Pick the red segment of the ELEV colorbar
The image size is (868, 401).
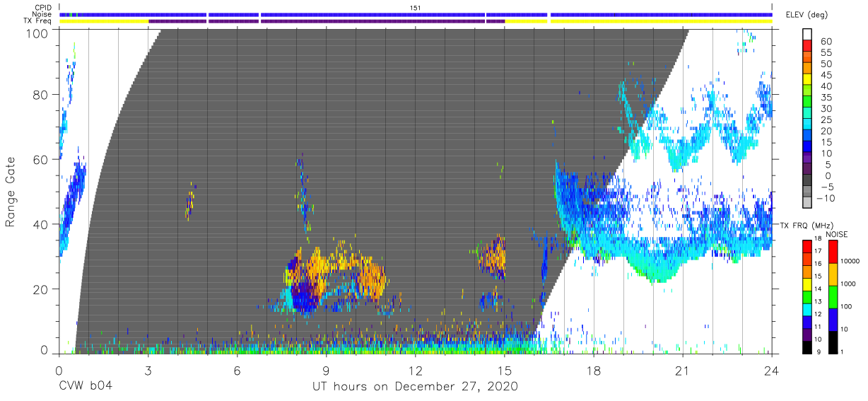click(809, 46)
